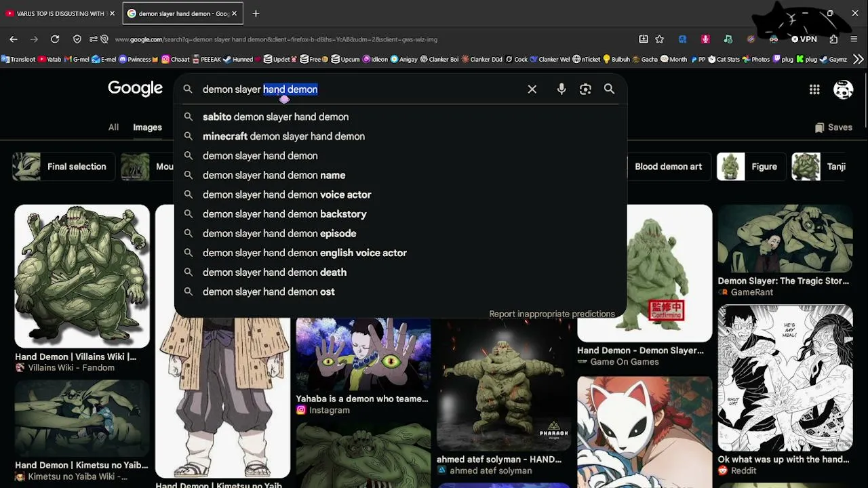Open a new browser tab
Viewport: 868px width, 488px height.
coord(256,14)
